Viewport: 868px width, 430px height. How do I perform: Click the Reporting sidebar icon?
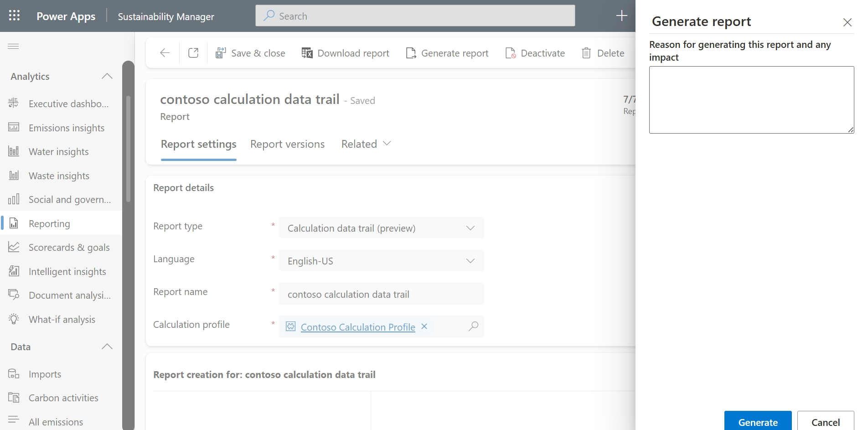pos(14,223)
